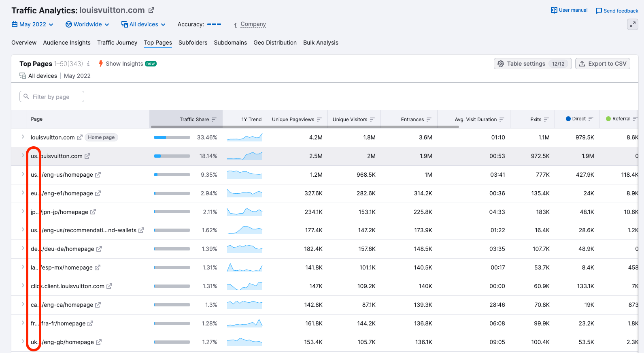Expand the us.louisvuitton.com row

point(23,156)
